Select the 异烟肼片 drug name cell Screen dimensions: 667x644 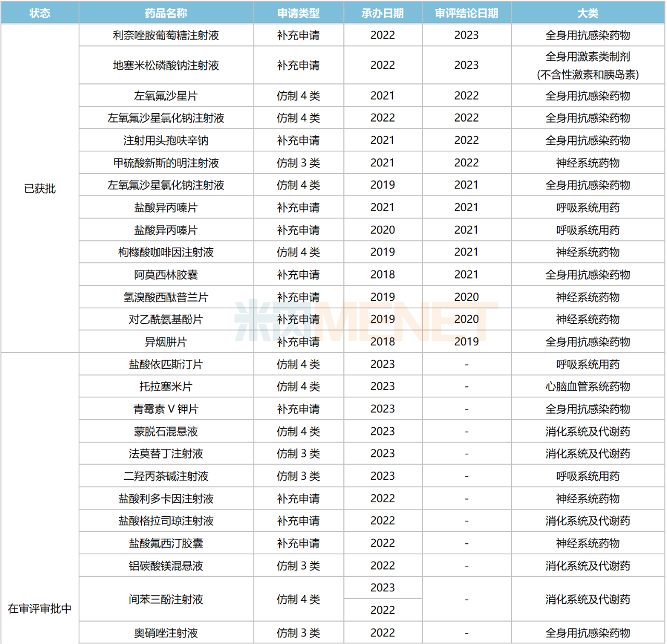click(166, 342)
